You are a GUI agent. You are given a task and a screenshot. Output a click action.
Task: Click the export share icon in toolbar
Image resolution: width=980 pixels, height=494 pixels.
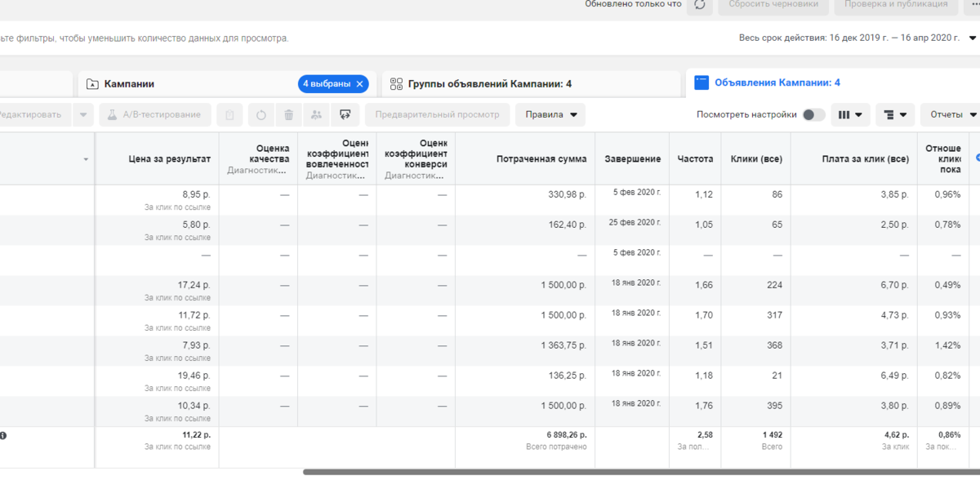tap(345, 115)
